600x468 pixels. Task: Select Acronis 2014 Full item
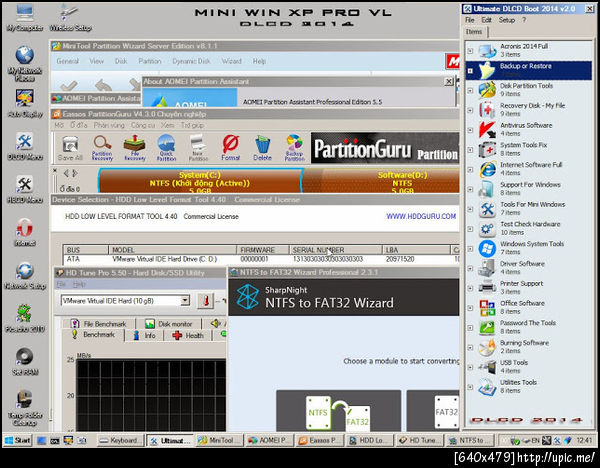pyautogui.click(x=528, y=50)
